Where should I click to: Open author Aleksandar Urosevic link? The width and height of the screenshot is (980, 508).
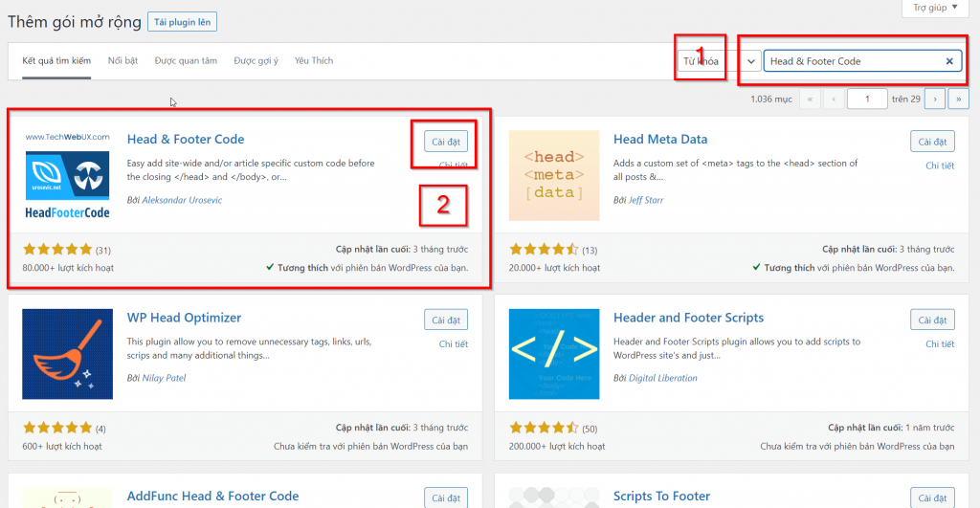tap(182, 200)
